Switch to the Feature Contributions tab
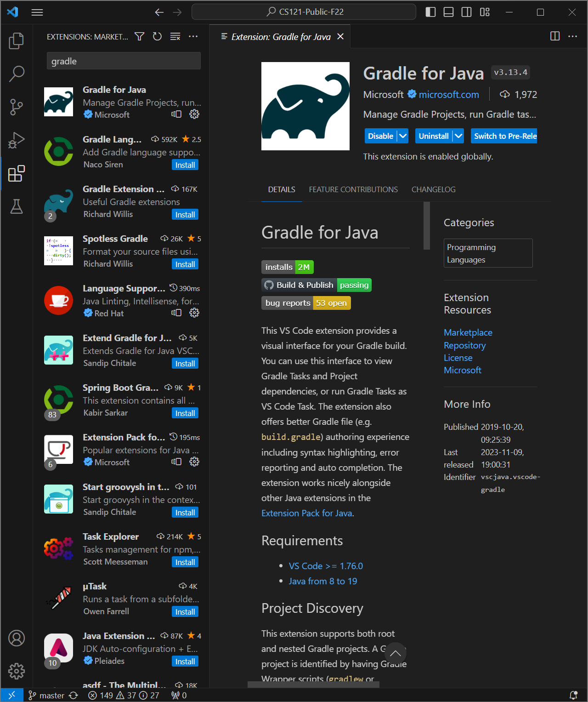Screen dimensions: 588x702 pyautogui.click(x=353, y=189)
